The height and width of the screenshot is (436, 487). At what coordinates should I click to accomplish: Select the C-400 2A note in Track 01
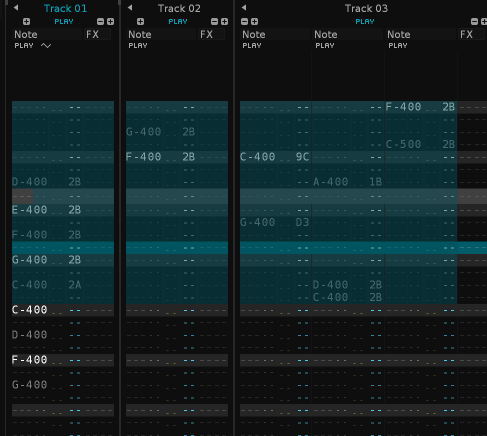pos(46,285)
